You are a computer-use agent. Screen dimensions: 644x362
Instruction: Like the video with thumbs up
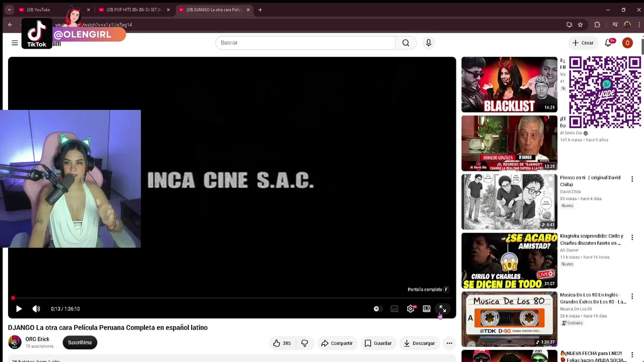click(282, 343)
